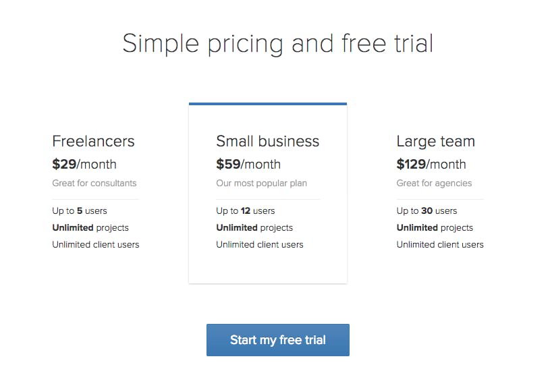Click 'Up to 30 users' text
Viewport: 550px width, 392px height.
click(x=427, y=211)
